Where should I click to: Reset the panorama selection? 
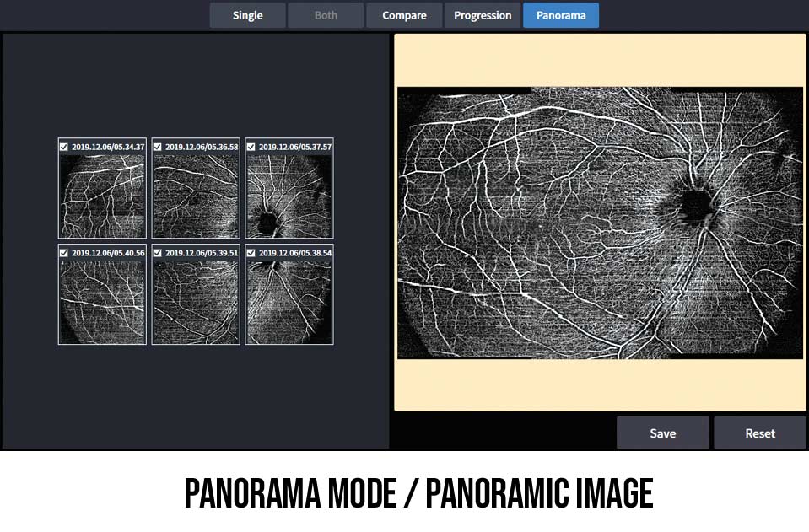point(760,433)
